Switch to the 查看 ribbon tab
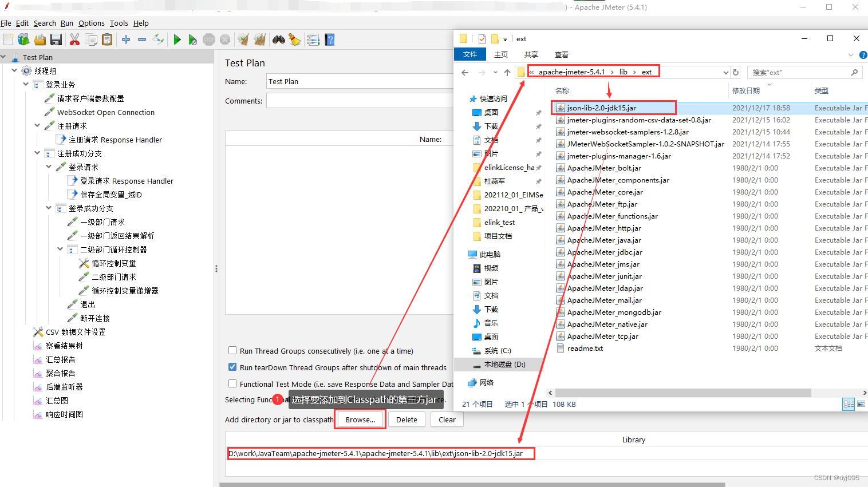This screenshot has width=868, height=487. [562, 55]
